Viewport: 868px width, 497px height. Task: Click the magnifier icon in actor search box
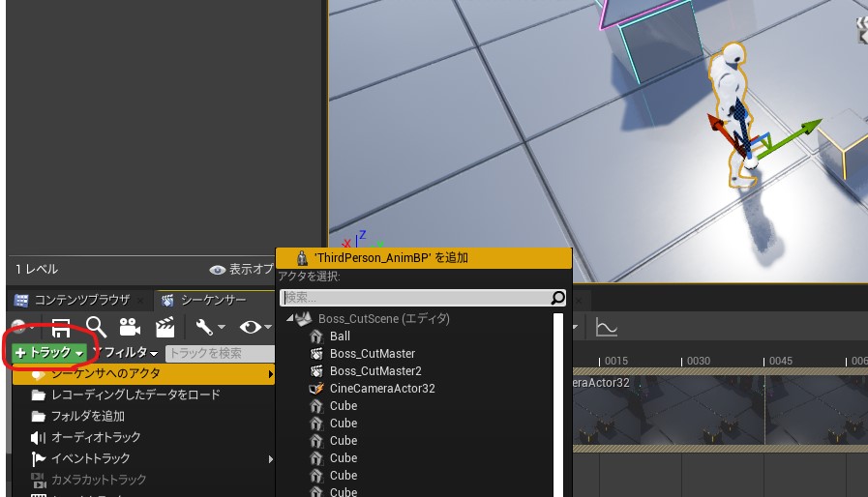(557, 298)
